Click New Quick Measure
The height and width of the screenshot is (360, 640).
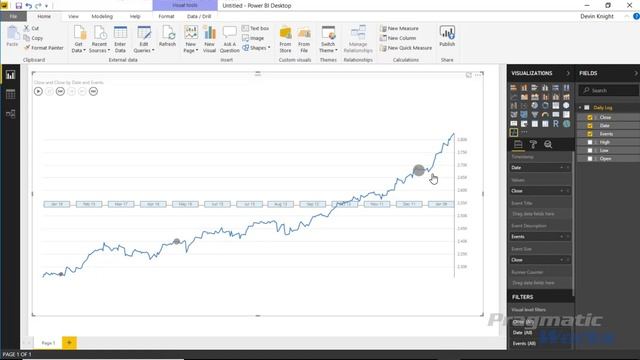(406, 48)
